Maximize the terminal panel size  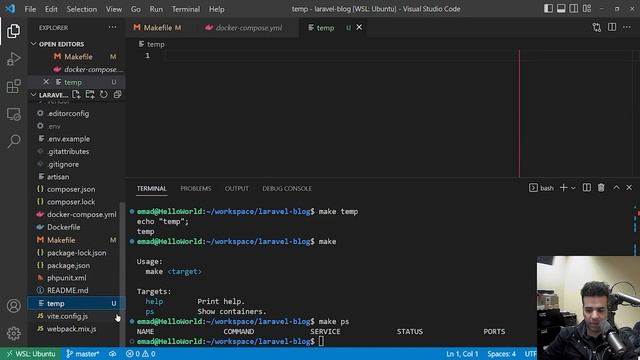pos(616,188)
